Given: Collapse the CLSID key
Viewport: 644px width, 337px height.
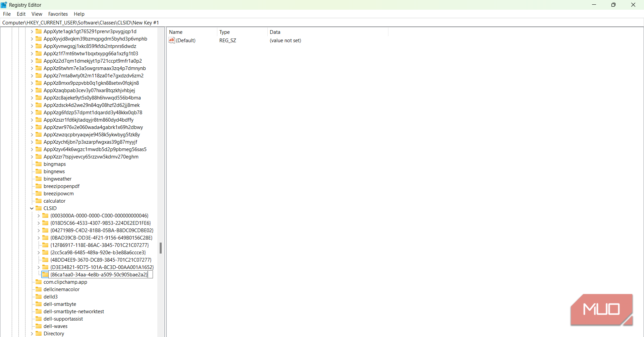Looking at the screenshot, I should [32, 208].
